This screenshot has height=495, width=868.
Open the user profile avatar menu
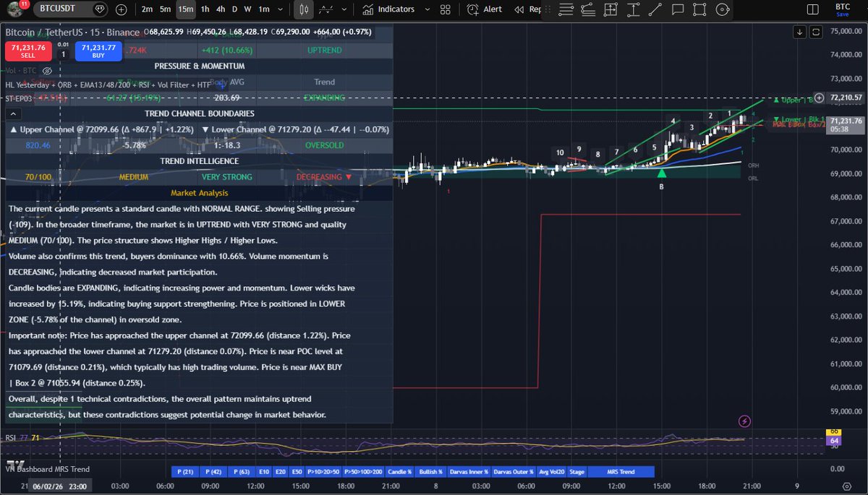click(14, 9)
